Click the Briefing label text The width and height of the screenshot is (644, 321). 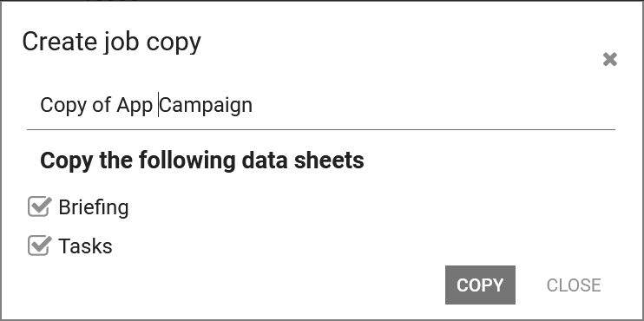(x=94, y=207)
